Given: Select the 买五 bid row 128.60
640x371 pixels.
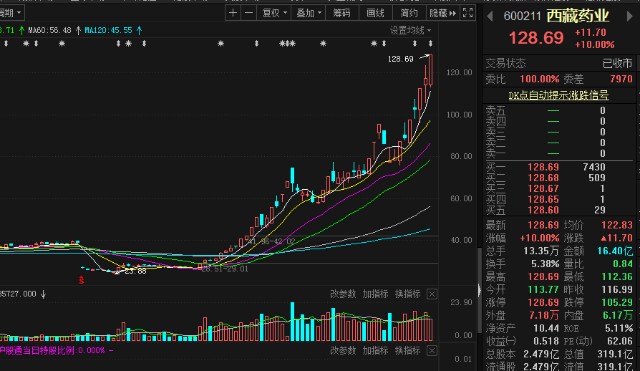Looking at the screenshot, I should [x=558, y=210].
